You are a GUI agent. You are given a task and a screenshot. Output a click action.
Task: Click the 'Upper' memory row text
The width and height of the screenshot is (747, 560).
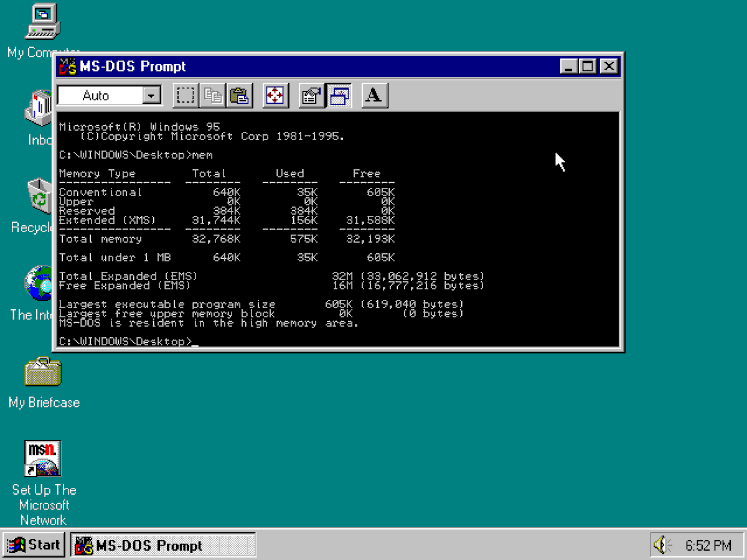tap(76, 202)
